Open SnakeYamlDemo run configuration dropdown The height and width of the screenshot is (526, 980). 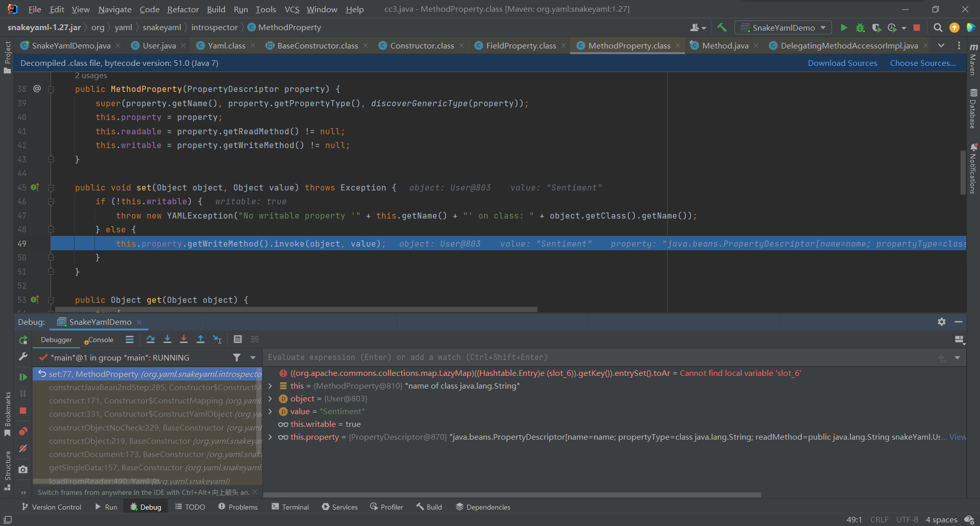[x=783, y=28]
